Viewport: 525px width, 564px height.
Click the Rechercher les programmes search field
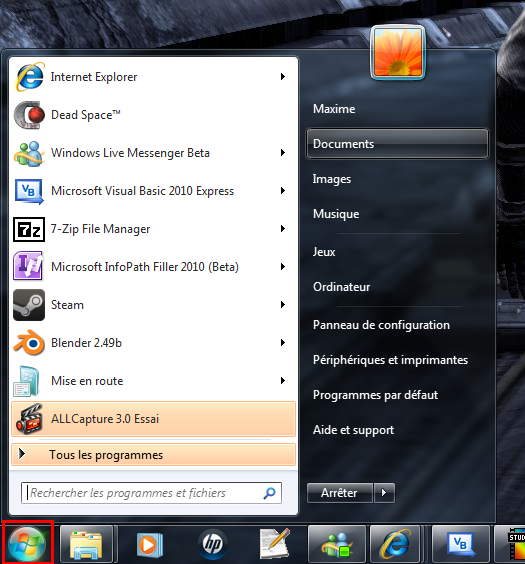(x=151, y=493)
